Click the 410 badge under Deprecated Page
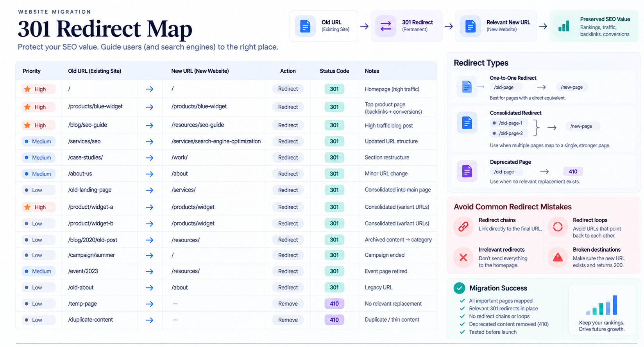Image resolution: width=644 pixels, height=347 pixels. pyautogui.click(x=573, y=172)
